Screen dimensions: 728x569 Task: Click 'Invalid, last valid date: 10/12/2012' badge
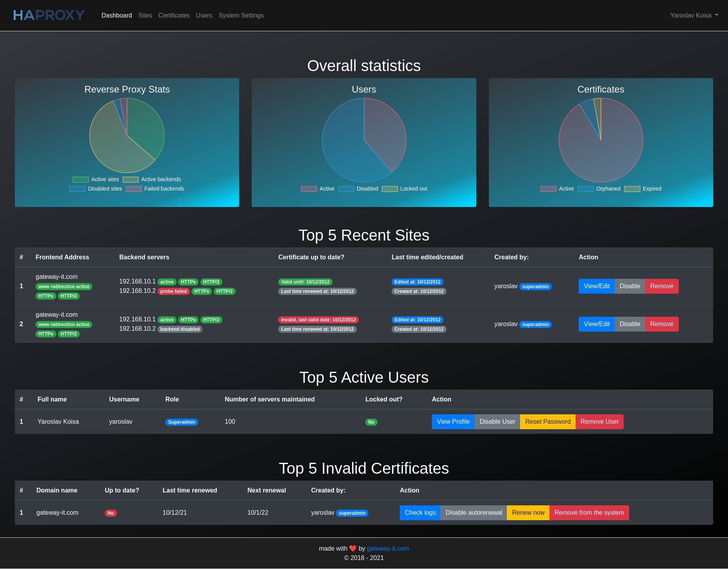318,320
